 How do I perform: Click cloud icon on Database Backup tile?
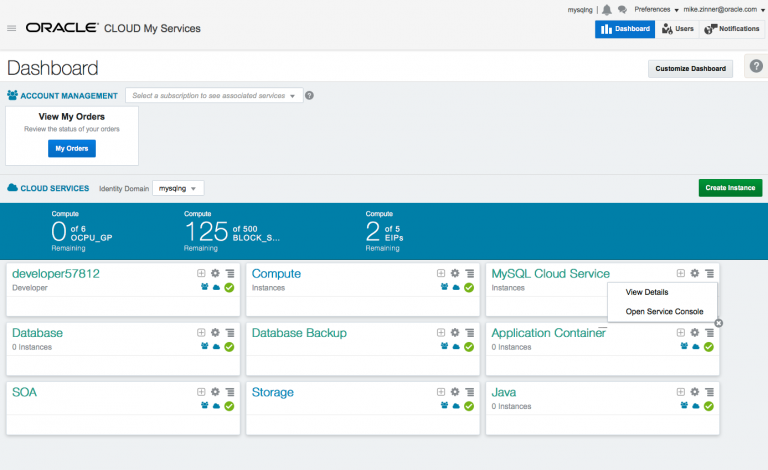(x=456, y=347)
